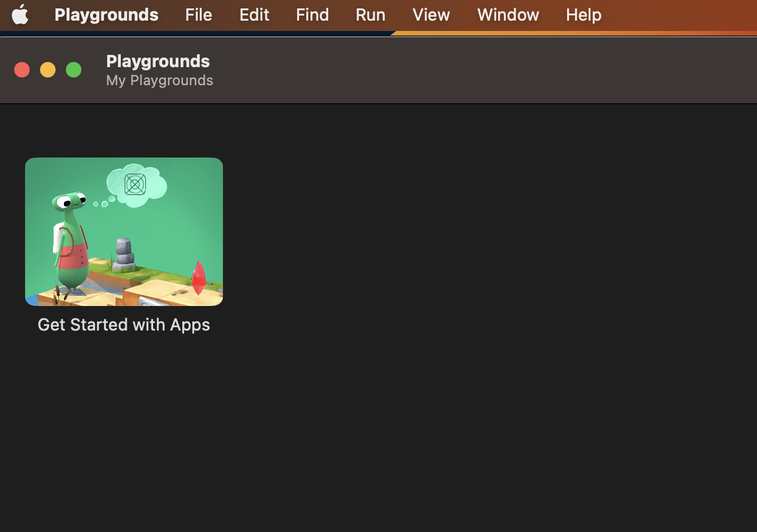Open the Help menu

coord(583,14)
